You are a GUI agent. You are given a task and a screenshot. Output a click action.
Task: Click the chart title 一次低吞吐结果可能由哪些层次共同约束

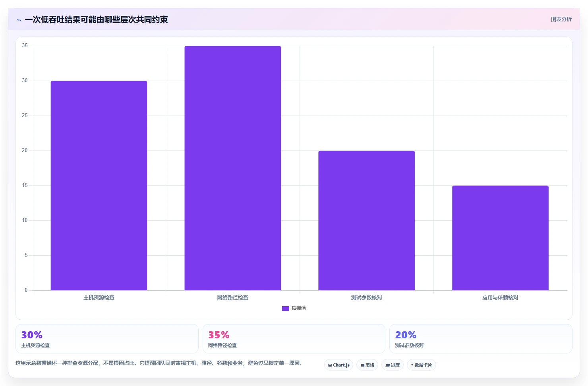[96, 19]
